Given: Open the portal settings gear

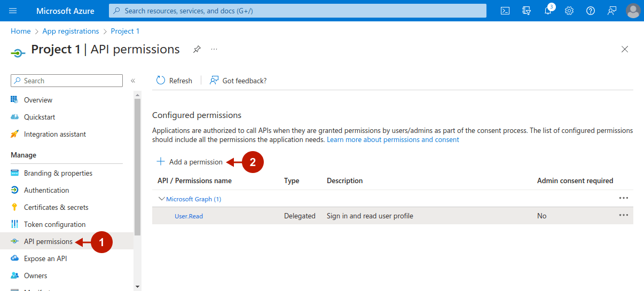Looking at the screenshot, I should tap(569, 11).
